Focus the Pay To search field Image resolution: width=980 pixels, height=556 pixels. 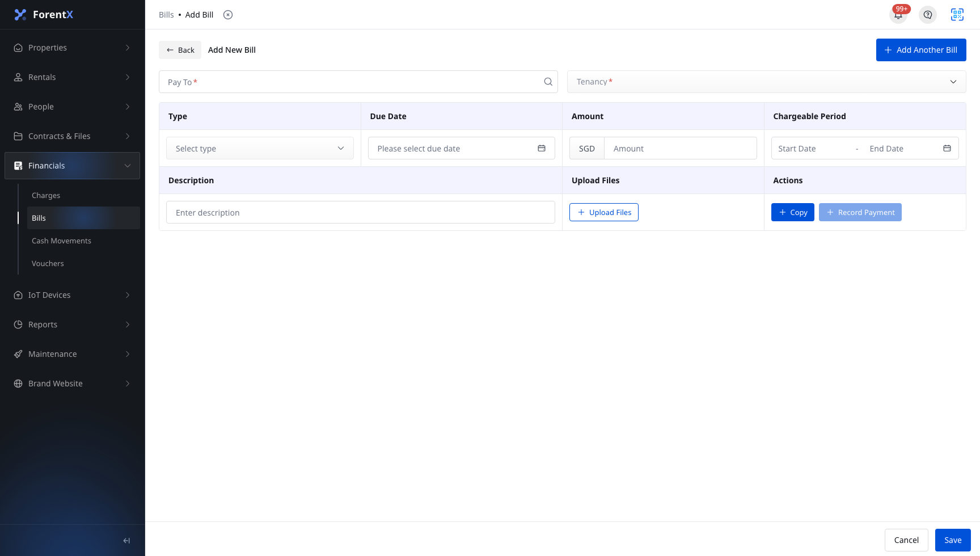pyautogui.click(x=358, y=82)
